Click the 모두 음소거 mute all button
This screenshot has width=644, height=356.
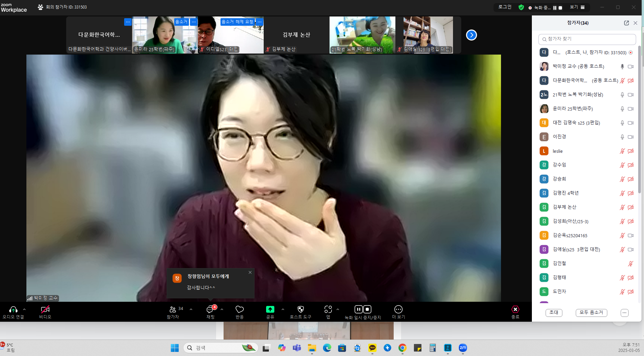click(x=591, y=312)
